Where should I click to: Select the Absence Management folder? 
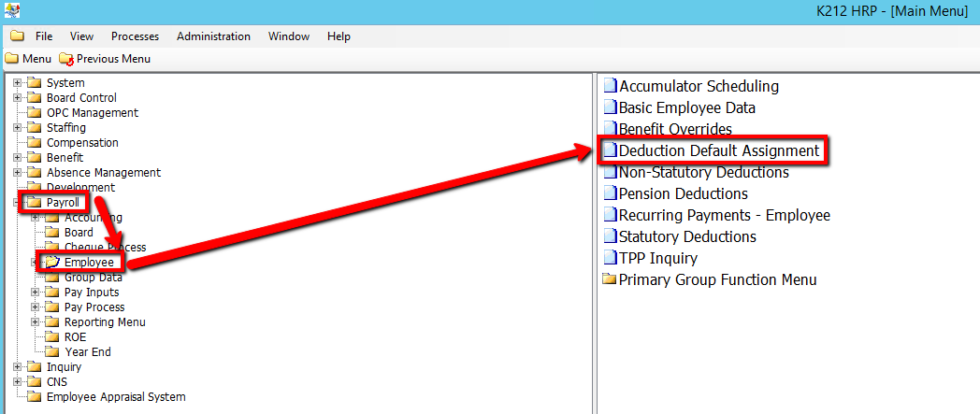pyautogui.click(x=103, y=173)
